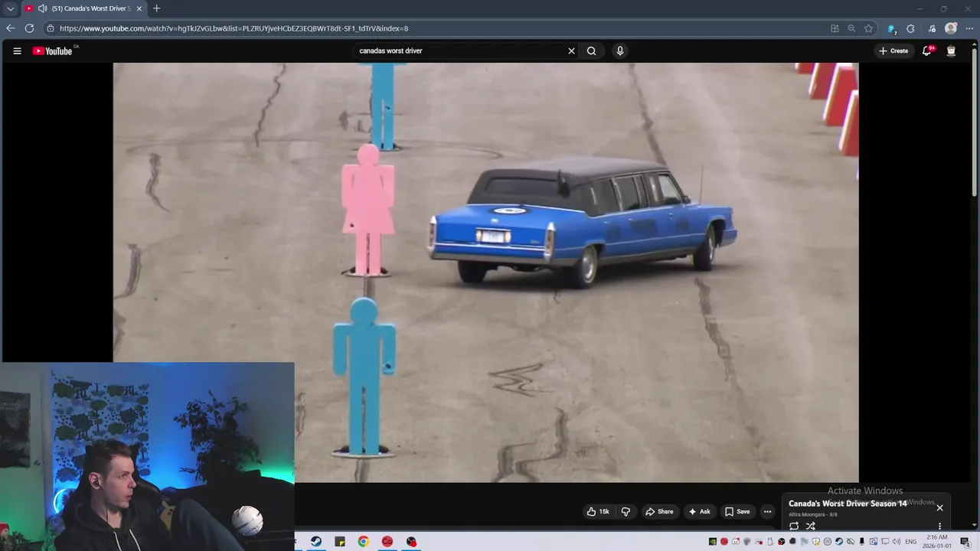Reload the page

[29, 28]
